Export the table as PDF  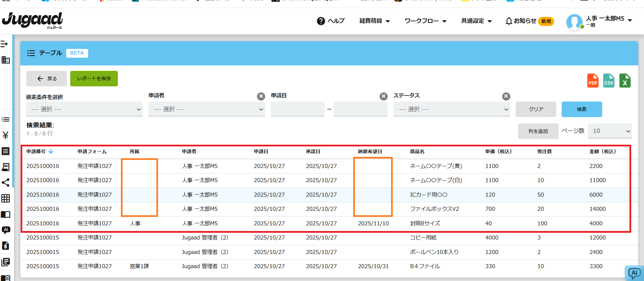(593, 81)
